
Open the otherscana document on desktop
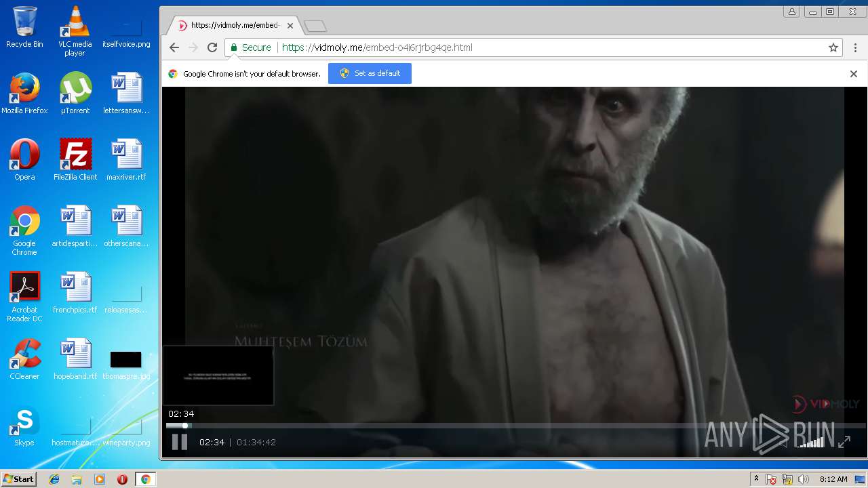(126, 226)
